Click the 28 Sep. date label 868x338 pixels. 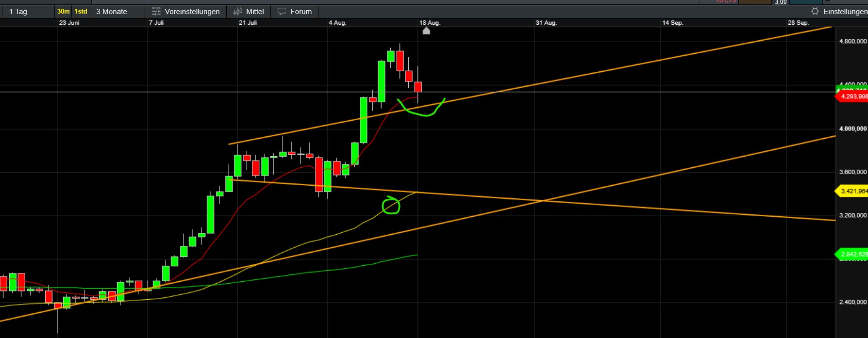coord(799,23)
